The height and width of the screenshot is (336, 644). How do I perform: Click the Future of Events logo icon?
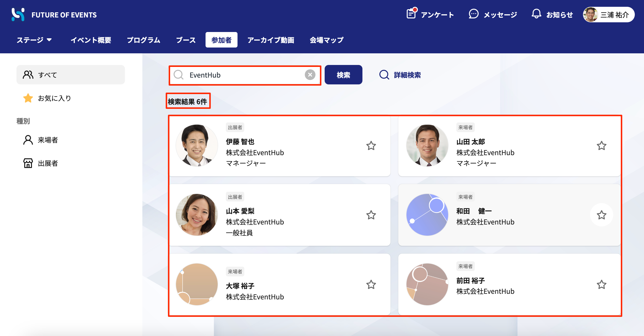click(x=18, y=15)
